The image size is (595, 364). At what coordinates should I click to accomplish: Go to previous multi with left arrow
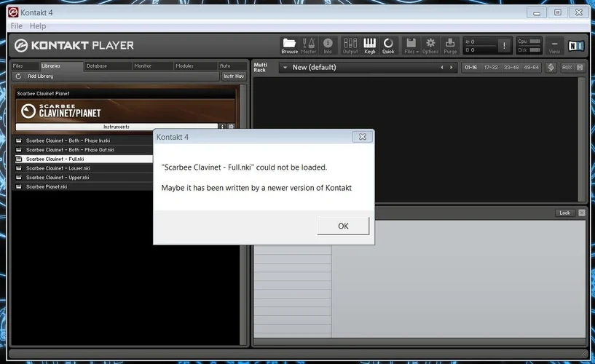(x=441, y=68)
